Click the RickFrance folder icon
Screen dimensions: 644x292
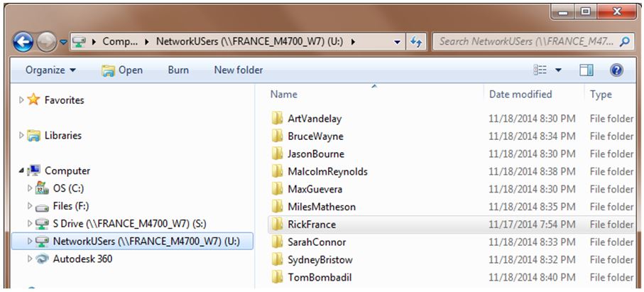click(x=277, y=225)
